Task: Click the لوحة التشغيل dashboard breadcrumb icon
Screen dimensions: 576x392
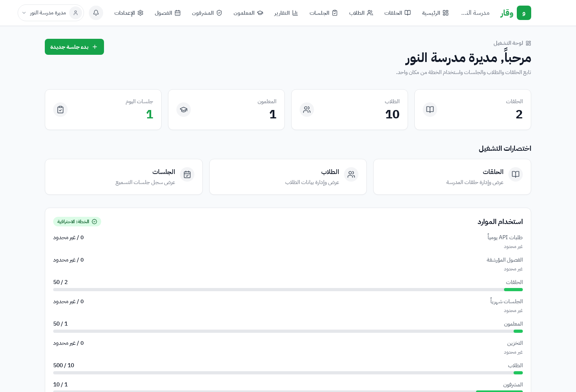Action: click(528, 43)
